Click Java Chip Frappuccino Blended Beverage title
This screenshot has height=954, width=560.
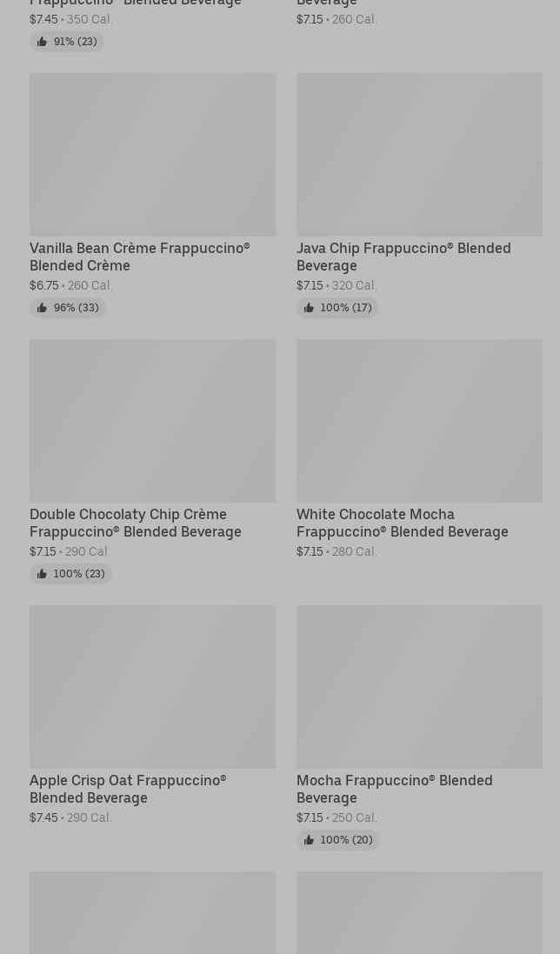[403, 257]
